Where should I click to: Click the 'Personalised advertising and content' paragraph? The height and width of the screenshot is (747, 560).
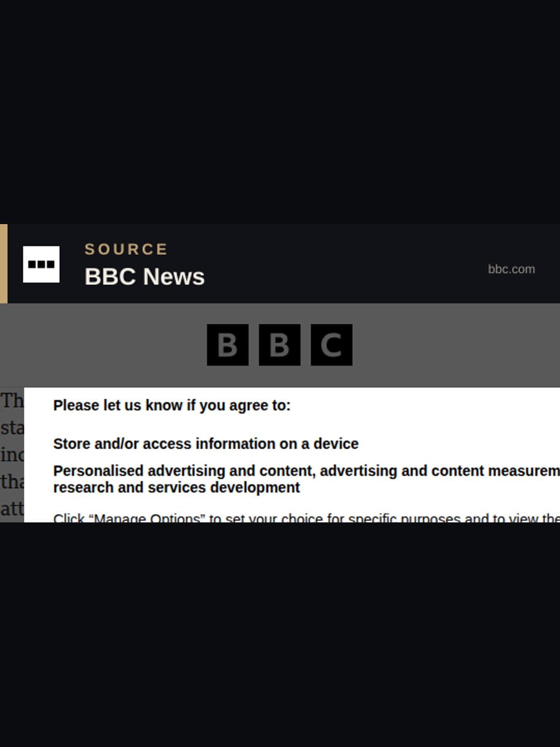pos(306,479)
